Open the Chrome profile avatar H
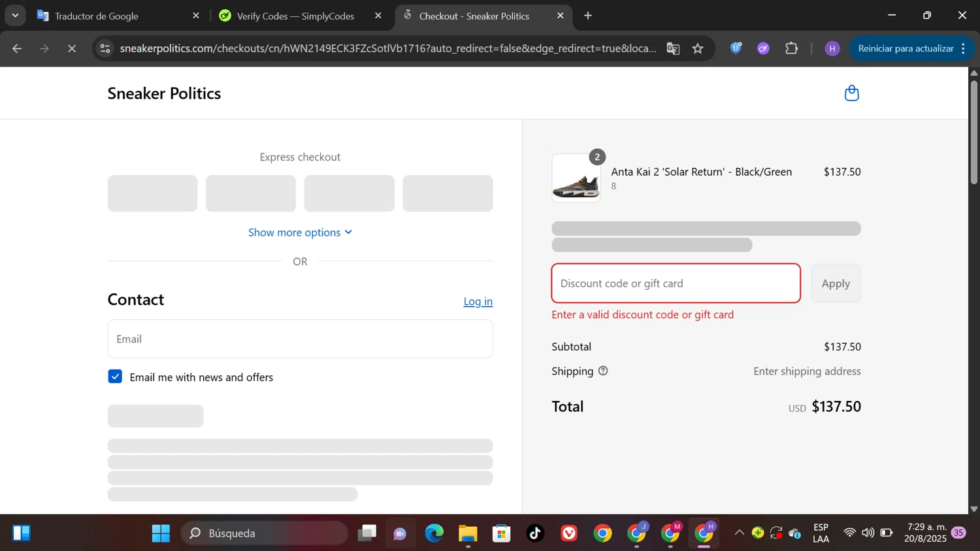980x551 pixels. point(832,48)
